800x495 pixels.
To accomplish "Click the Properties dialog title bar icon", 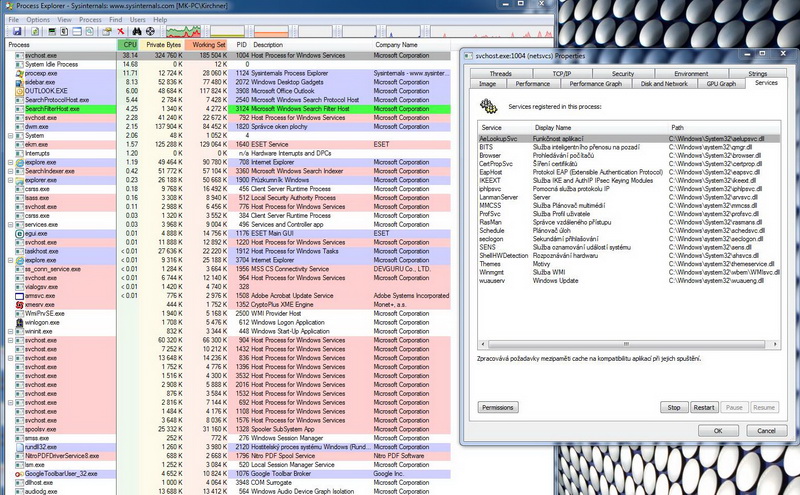I will 469,56.
